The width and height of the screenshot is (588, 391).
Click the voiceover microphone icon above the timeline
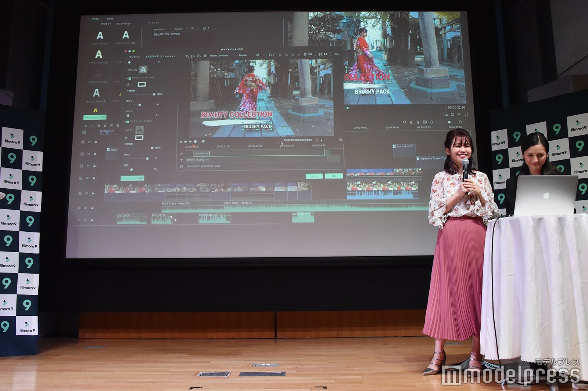click(x=411, y=122)
